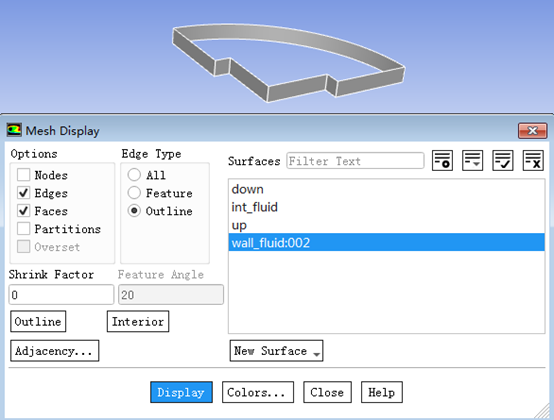Open the New Surface dropdown
Screen dimensions: 554x420
coord(276,351)
